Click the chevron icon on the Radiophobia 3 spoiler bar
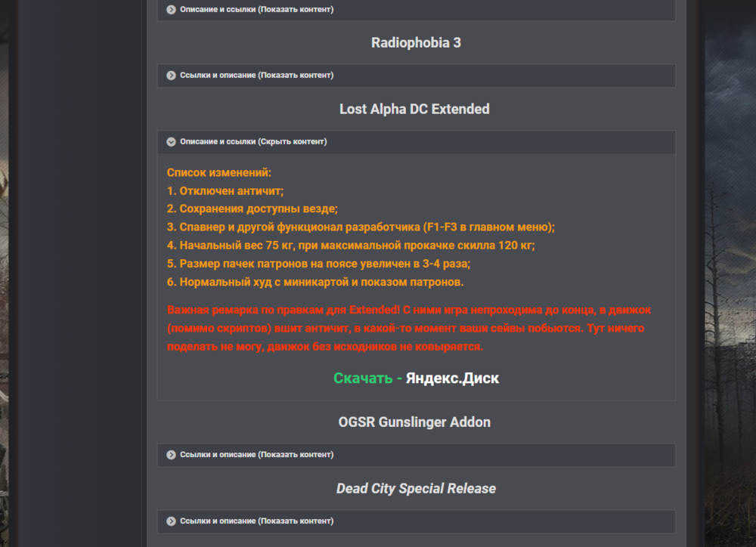The height and width of the screenshot is (547, 756). pyautogui.click(x=169, y=76)
